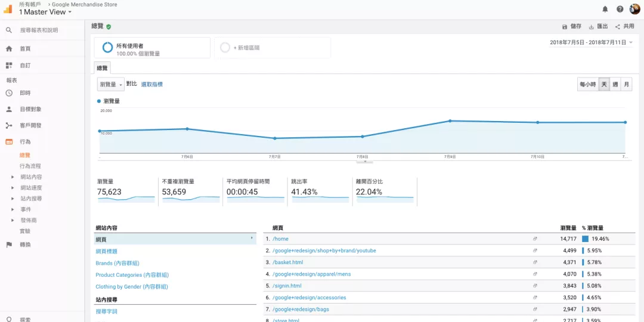Expand 站內搜尋 in sidebar
Image resolution: width=644 pixels, height=322 pixels.
click(x=13, y=199)
